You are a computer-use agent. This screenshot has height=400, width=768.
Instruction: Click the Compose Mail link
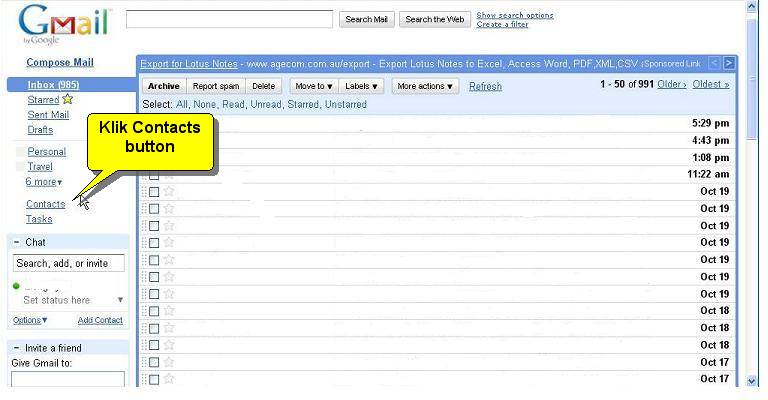pyautogui.click(x=60, y=62)
